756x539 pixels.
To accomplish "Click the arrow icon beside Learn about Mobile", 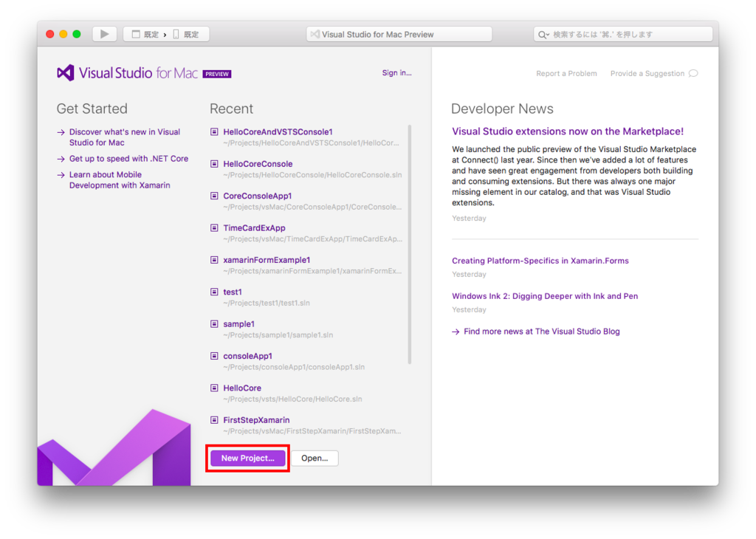I will (61, 175).
